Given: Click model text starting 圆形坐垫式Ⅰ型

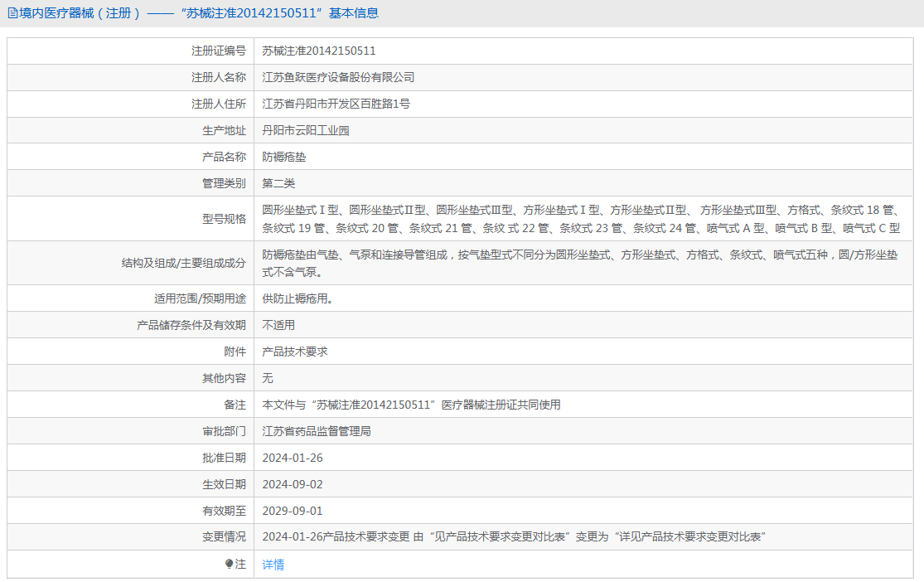Looking at the screenshot, I should [x=581, y=219].
